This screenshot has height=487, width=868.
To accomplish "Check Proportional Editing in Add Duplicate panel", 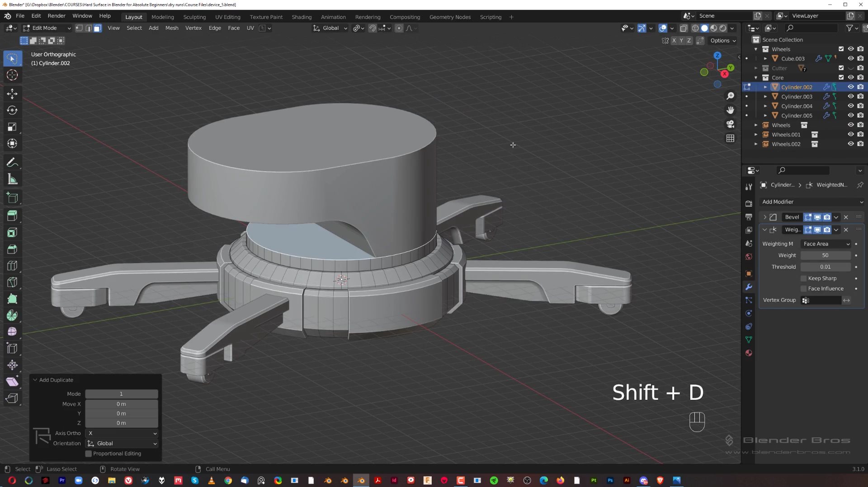I will 89,454.
